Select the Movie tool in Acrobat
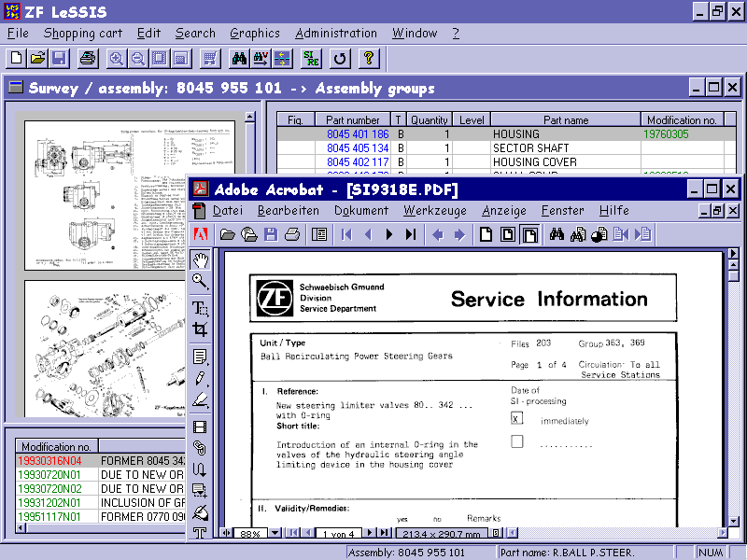The height and width of the screenshot is (560, 747). pyautogui.click(x=200, y=427)
